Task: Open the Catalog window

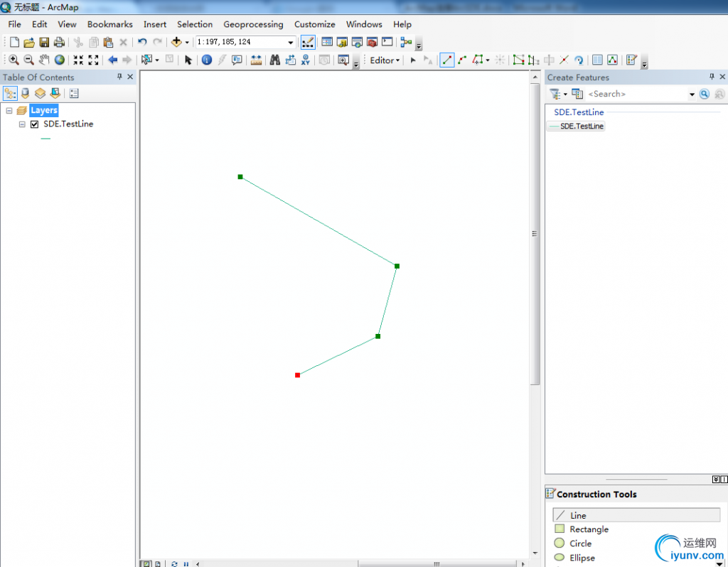Action: (x=342, y=42)
